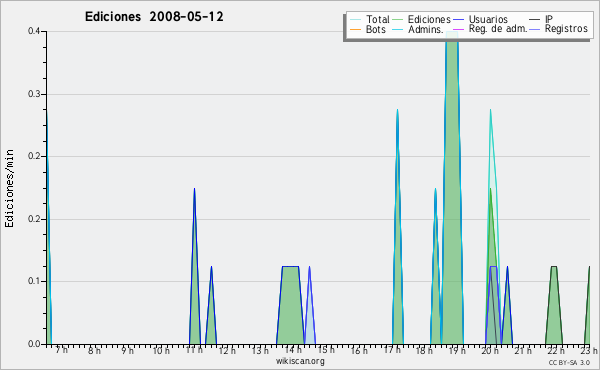Click the 'Admins.' legend entry
The width and height of the screenshot is (600, 370).
coord(418,29)
